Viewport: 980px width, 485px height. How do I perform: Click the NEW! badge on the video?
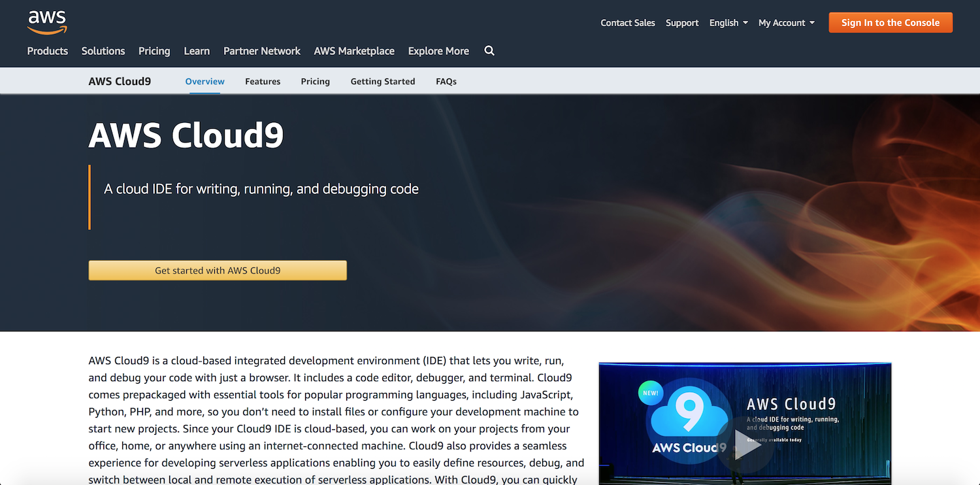click(x=651, y=393)
